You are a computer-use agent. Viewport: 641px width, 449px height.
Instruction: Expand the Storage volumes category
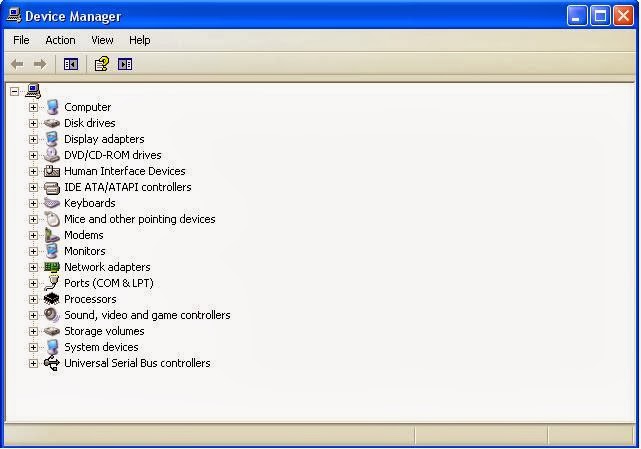click(33, 331)
